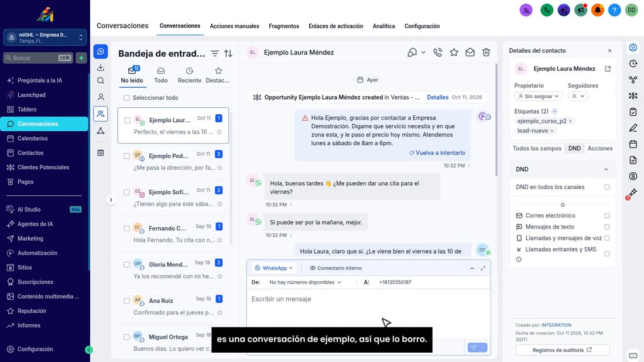This screenshot has height=362, width=644.
Task: Switch to Fragmentos tab
Action: click(x=284, y=26)
